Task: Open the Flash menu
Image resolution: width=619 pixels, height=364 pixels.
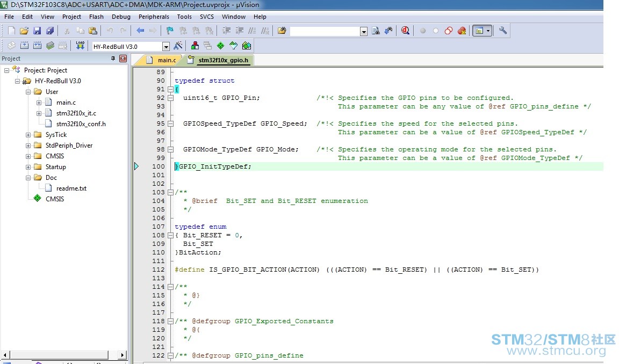Action: click(x=96, y=17)
